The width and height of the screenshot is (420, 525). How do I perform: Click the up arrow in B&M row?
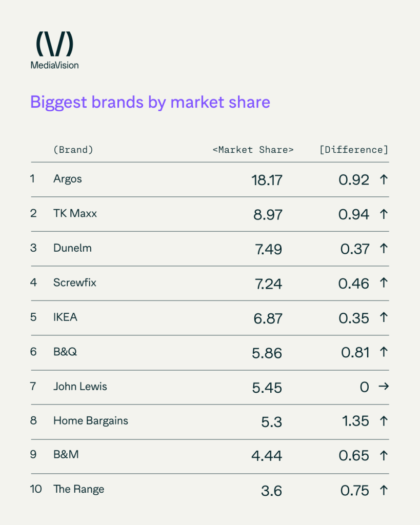click(x=384, y=456)
